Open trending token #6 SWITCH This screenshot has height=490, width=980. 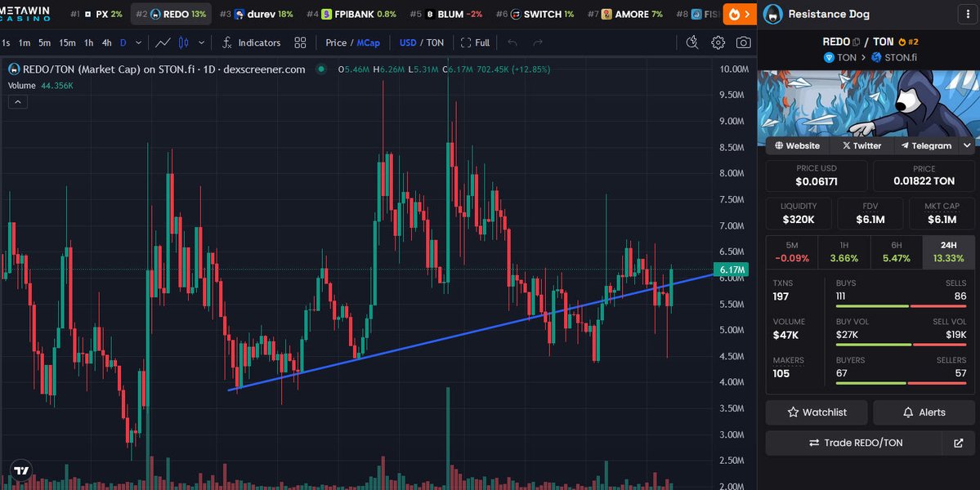tap(535, 14)
